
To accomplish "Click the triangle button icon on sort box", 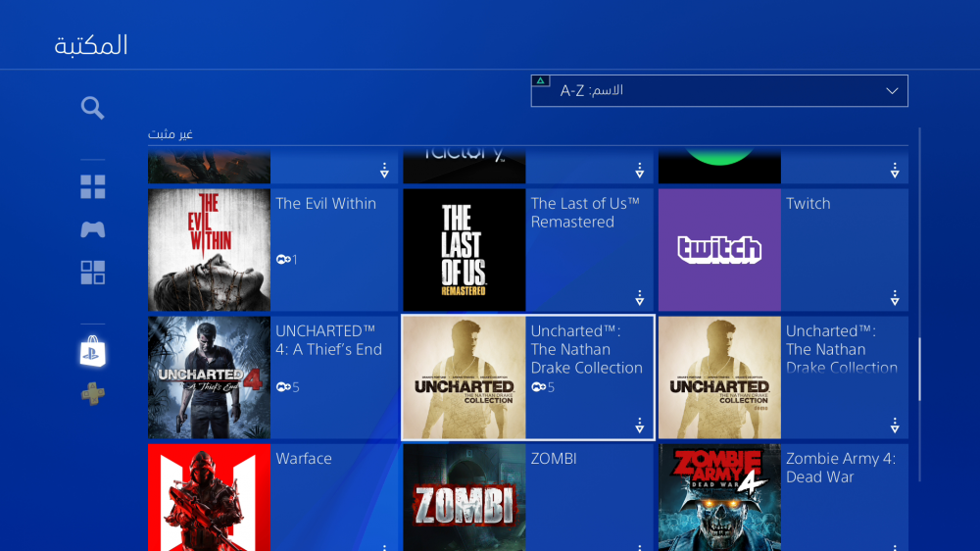I will click(541, 80).
